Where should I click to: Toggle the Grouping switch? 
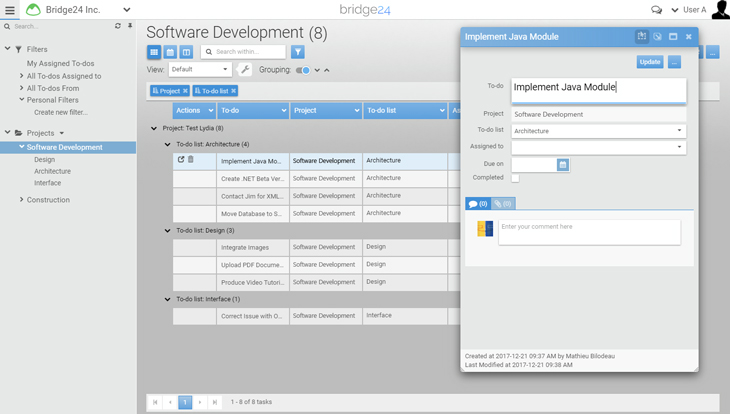tap(303, 70)
